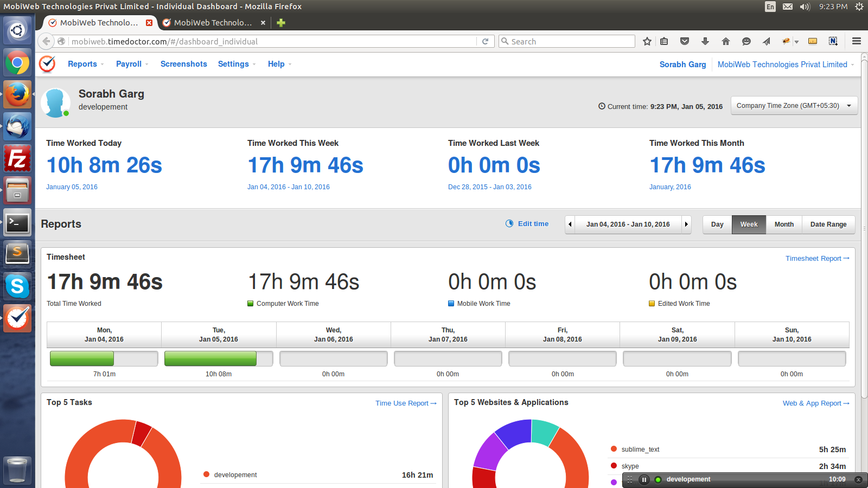
Task: Open new tab with plus icon
Action: (x=281, y=23)
